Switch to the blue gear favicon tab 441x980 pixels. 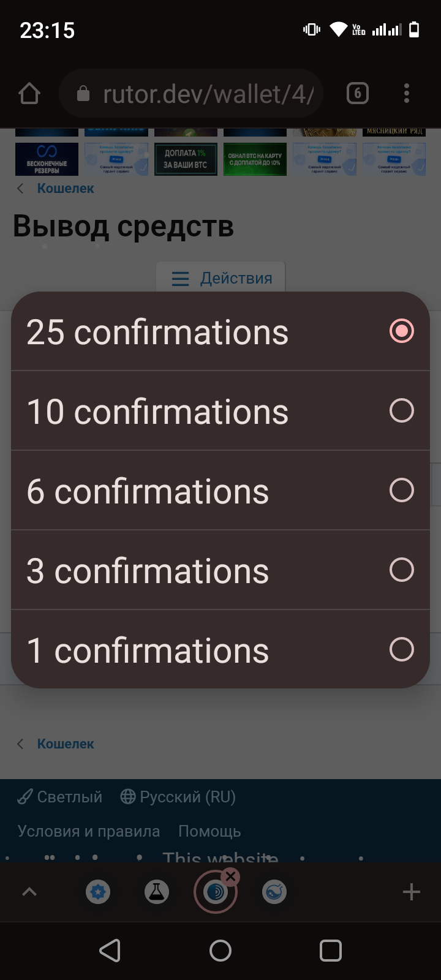tap(98, 892)
